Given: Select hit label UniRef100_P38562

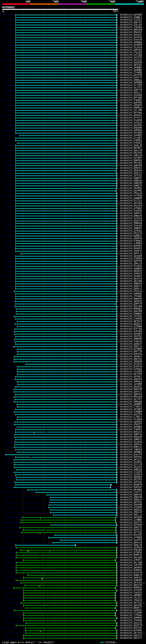Looking at the screenshot, I should point(131,100).
